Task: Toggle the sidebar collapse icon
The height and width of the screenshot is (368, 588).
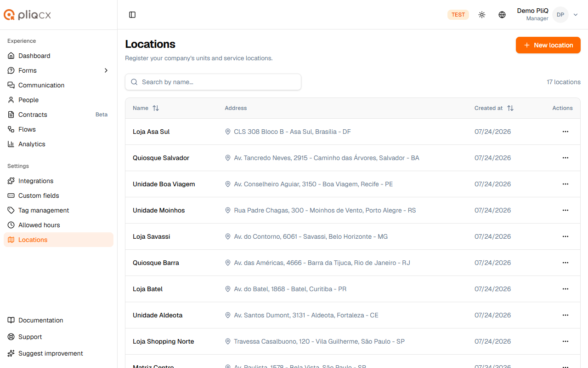Action: [x=132, y=15]
